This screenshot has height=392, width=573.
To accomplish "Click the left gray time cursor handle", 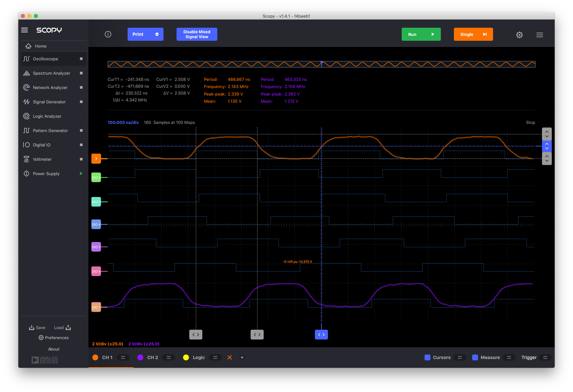I will (x=196, y=335).
